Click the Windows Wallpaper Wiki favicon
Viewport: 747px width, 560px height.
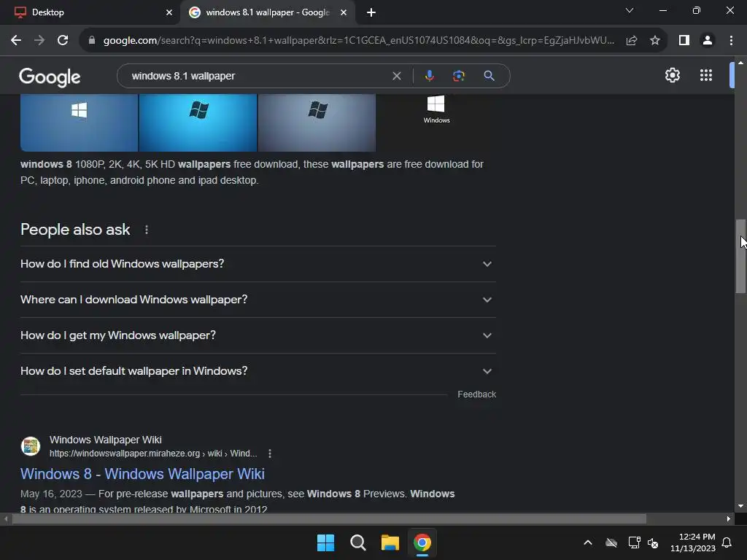[31, 446]
